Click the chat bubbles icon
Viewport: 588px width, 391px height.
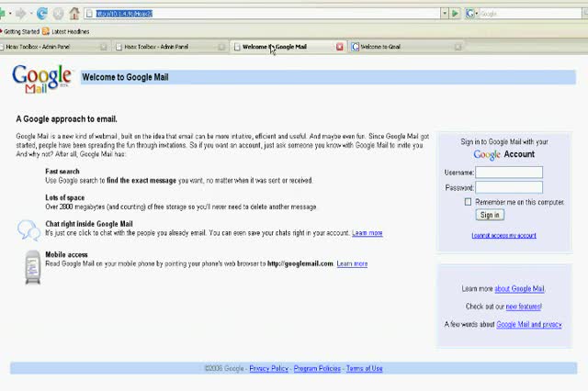click(28, 229)
